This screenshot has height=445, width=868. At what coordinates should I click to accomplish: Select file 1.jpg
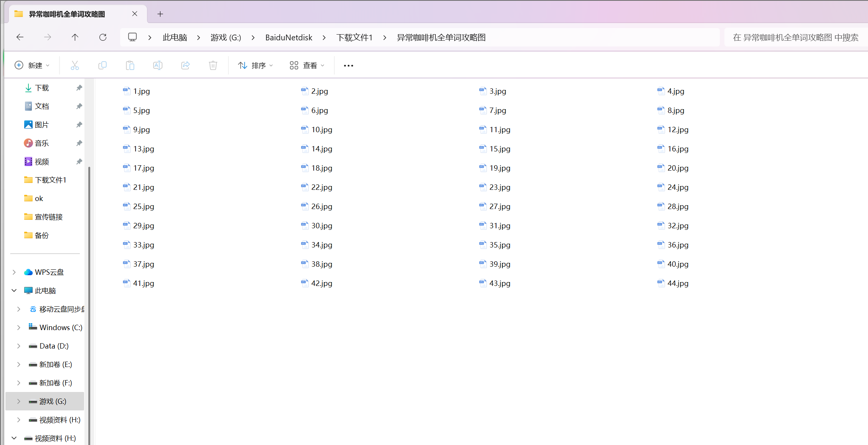coord(136,91)
